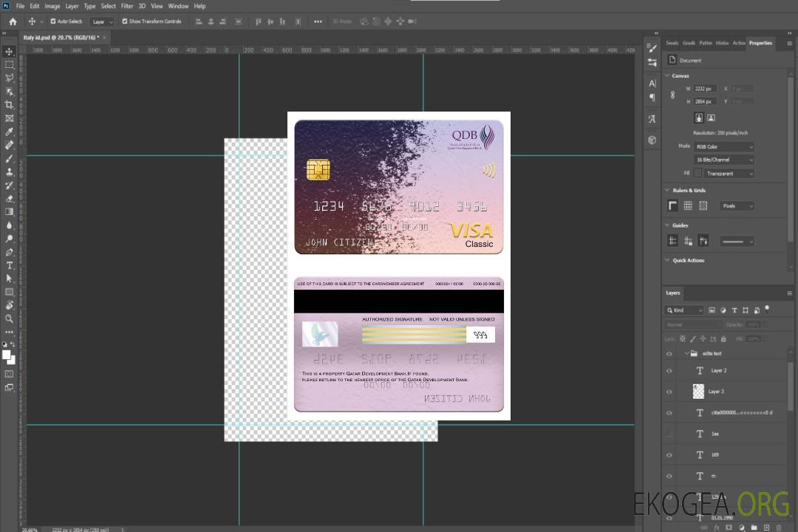Image resolution: width=798 pixels, height=532 pixels.
Task: Select the Horizontal Type tool
Action: [9, 265]
